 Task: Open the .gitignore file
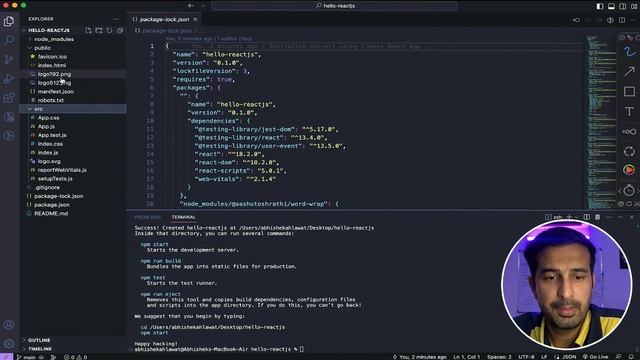click(x=47, y=187)
